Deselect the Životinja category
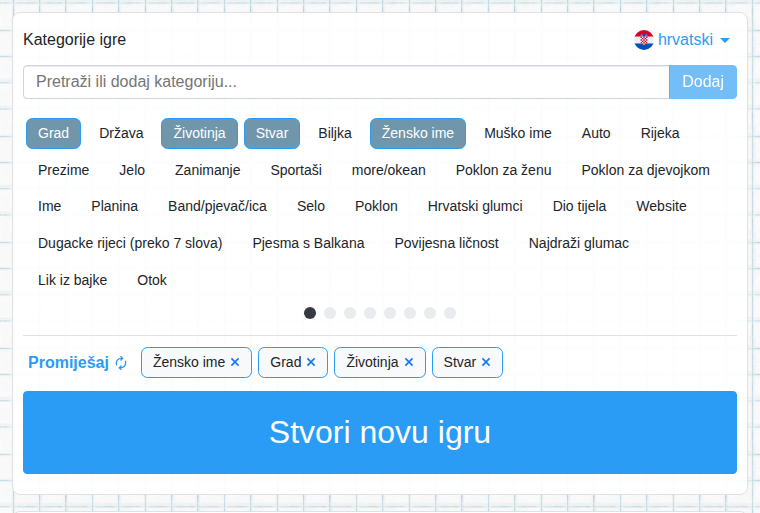This screenshot has height=513, width=760. pyautogui.click(x=199, y=133)
